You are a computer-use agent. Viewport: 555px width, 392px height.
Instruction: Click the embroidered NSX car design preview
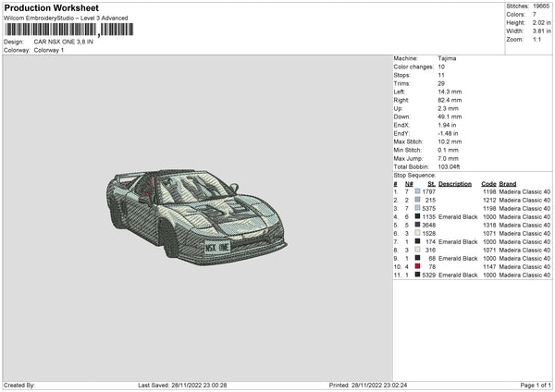click(x=197, y=214)
